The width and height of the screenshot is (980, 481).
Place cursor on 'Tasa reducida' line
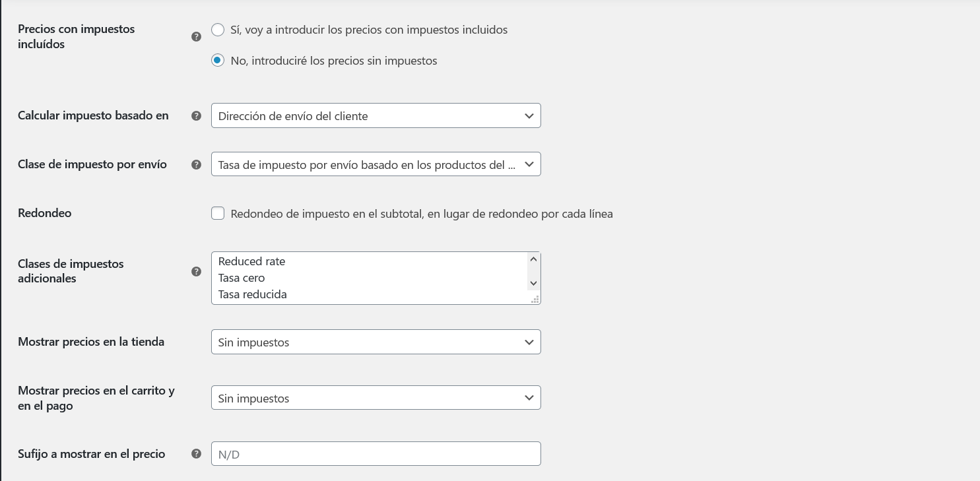click(x=253, y=294)
